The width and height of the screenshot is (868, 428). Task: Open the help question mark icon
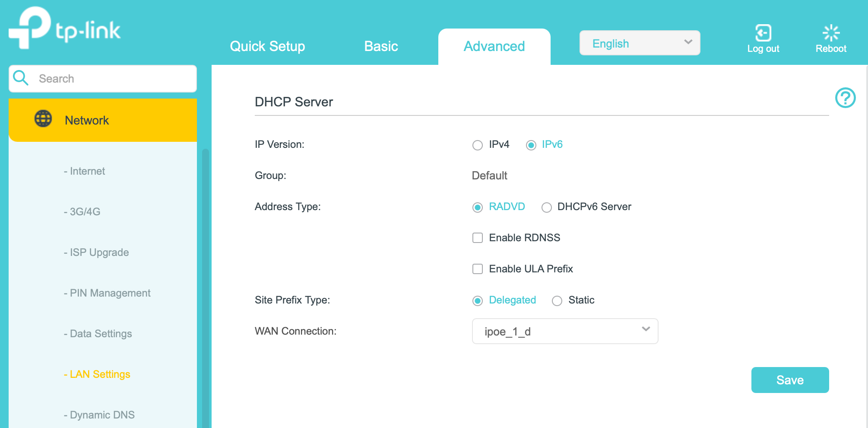[x=846, y=98]
